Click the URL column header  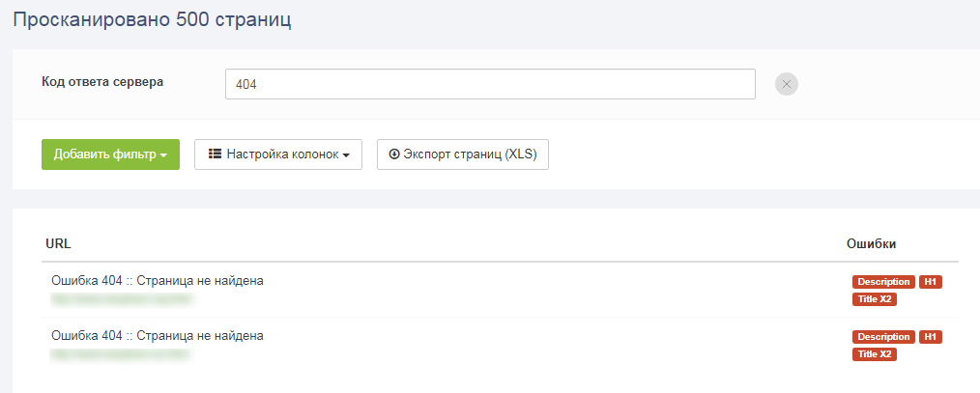58,243
